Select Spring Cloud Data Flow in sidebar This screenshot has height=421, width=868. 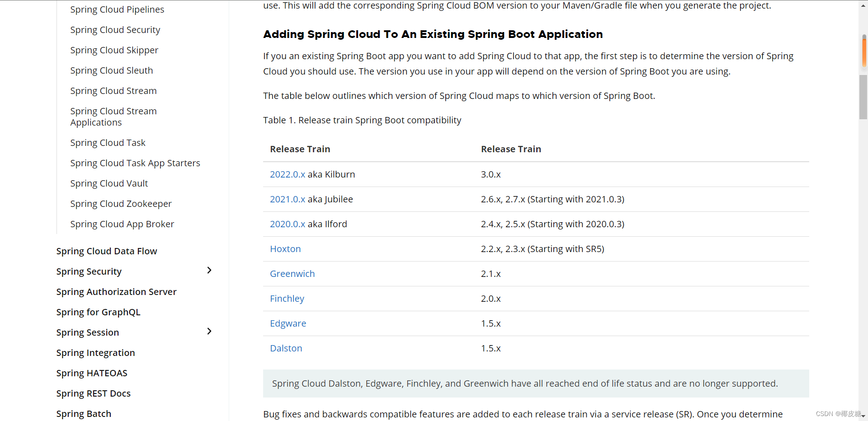pos(107,251)
